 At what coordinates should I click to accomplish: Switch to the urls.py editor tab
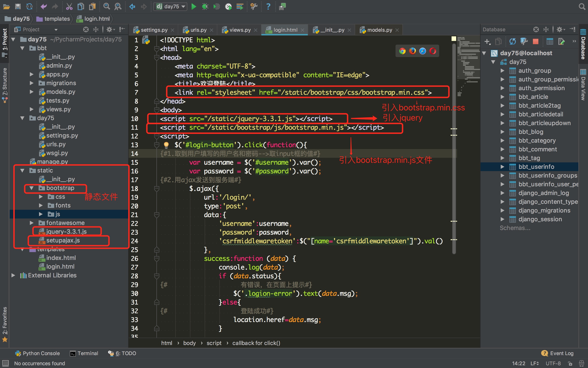[198, 30]
